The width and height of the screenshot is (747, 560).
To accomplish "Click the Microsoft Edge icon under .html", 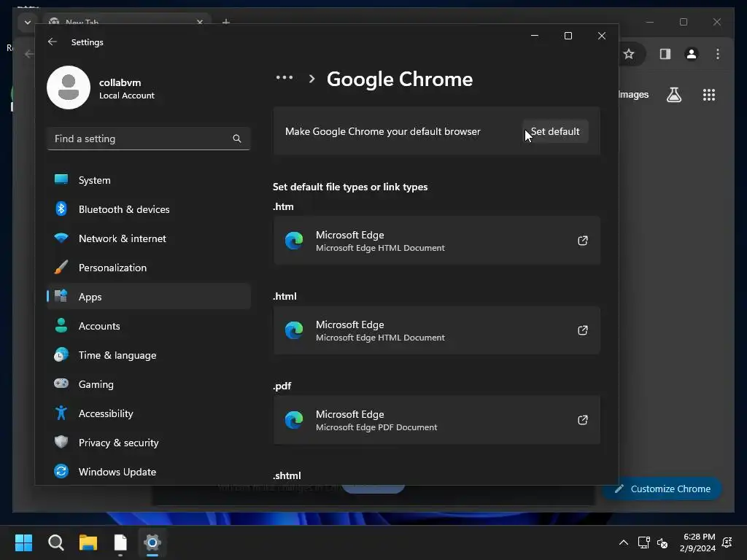I will coord(294,330).
